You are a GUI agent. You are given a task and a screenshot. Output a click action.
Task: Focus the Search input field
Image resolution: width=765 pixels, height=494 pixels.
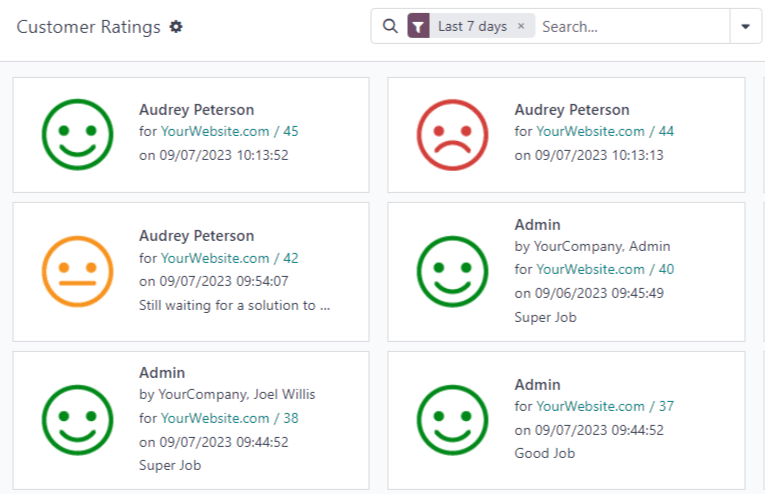630,27
